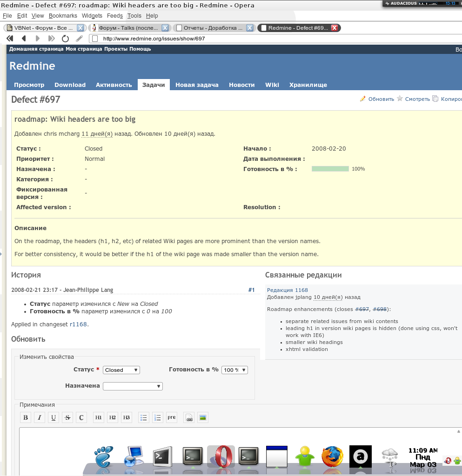Go forward in Opera browser

[x=37, y=39]
